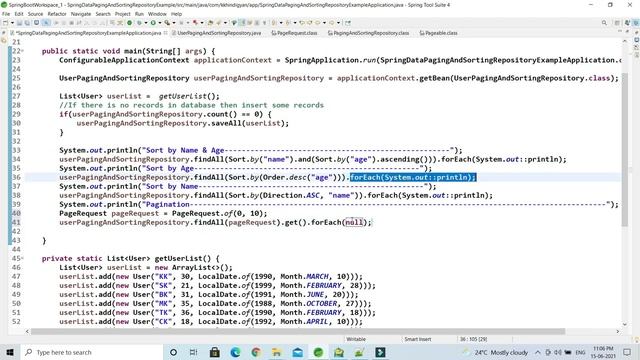The image size is (640, 360).
Task: Open the notification center icon
Action: 627,352
